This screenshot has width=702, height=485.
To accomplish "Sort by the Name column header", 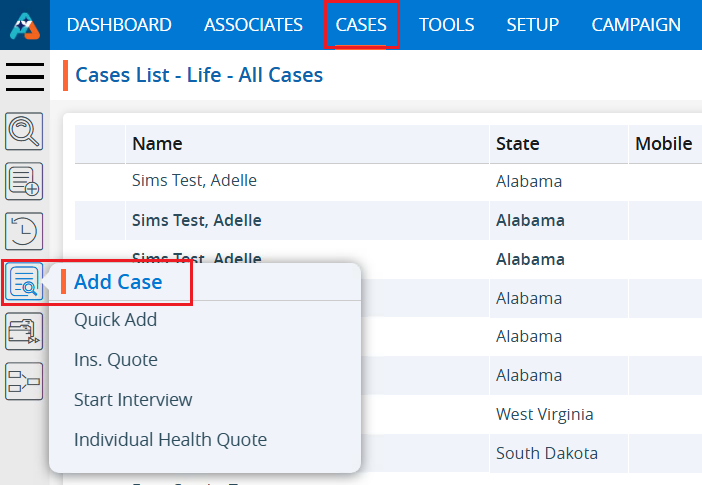I will pyautogui.click(x=157, y=144).
